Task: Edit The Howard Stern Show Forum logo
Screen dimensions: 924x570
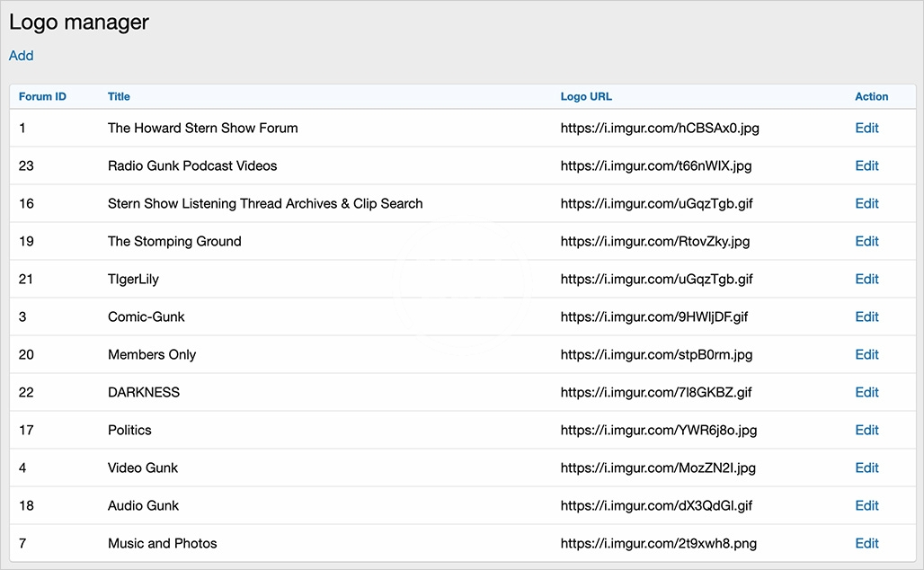Action: [x=866, y=128]
